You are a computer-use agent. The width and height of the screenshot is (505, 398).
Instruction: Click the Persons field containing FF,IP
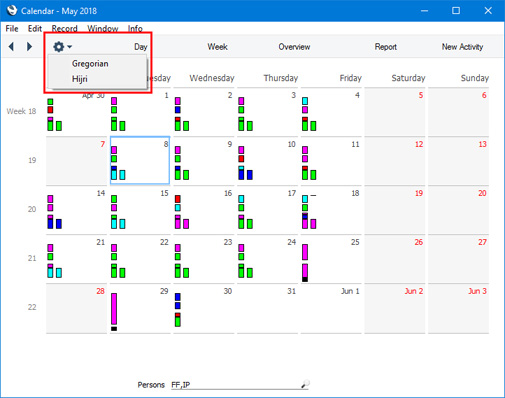(235, 385)
